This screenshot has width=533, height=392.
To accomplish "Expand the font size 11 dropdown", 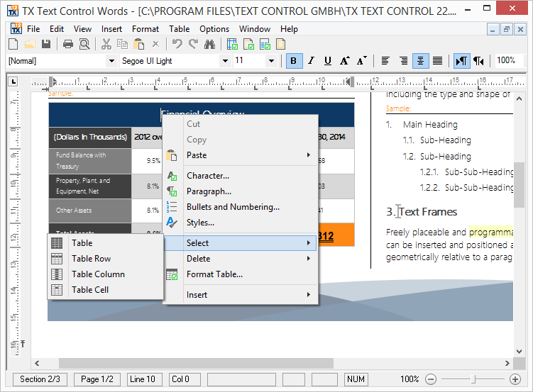I will coord(271,61).
